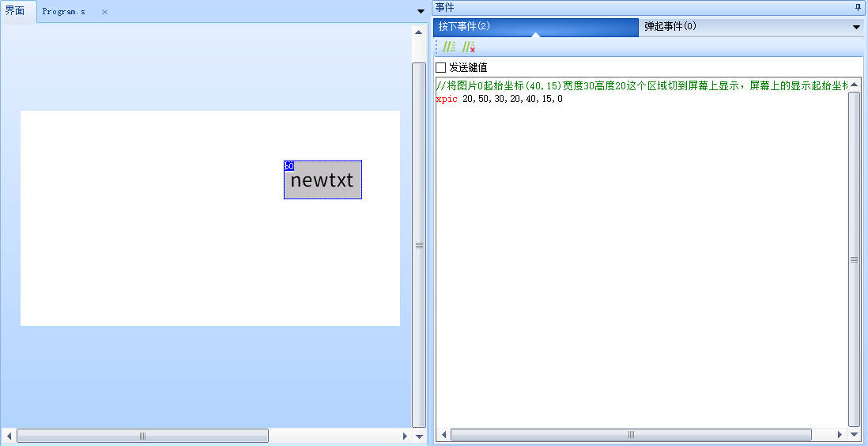The image size is (868, 446).
Task: Open the Program.s tab
Action: pos(64,12)
